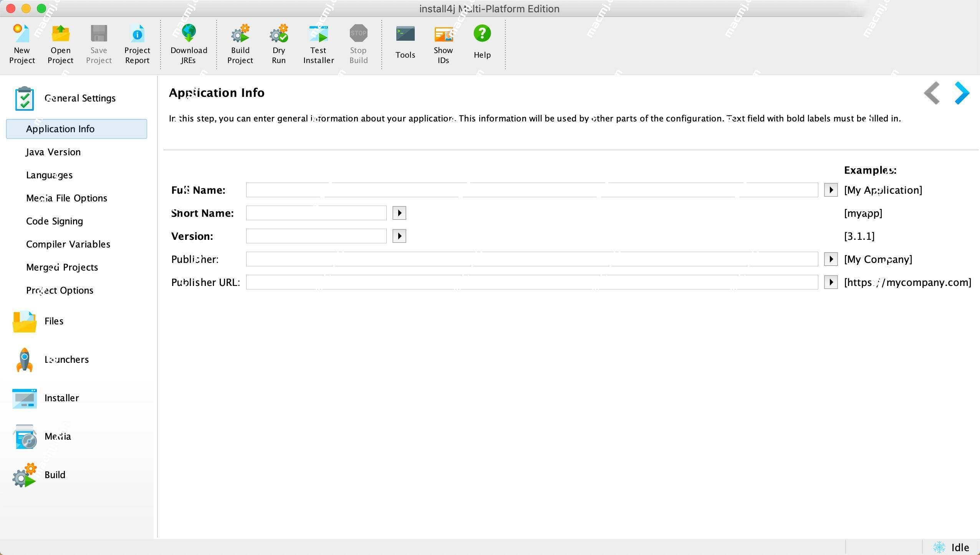Image resolution: width=980 pixels, height=555 pixels.
Task: Go to next step with blue arrow
Action: [962, 93]
